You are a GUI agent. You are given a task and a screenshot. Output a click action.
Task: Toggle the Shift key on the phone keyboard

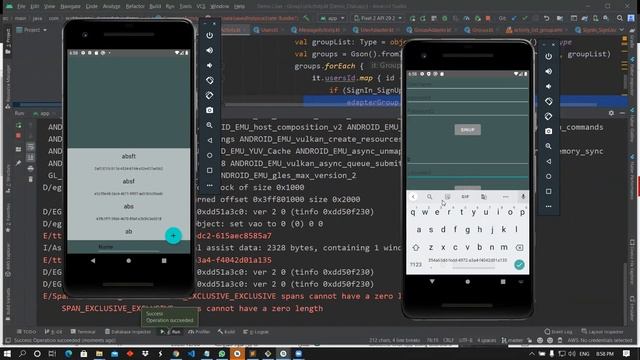click(416, 247)
